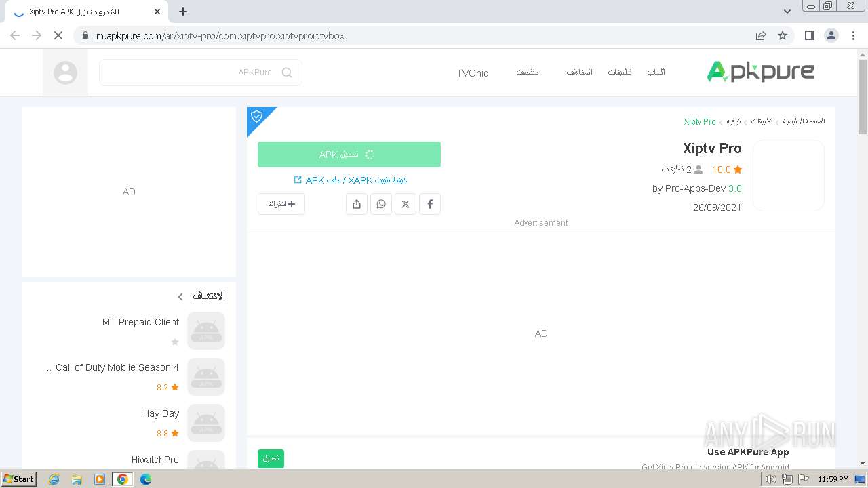Open the Apps breadcrumb link
The width and height of the screenshot is (868, 488).
(762, 121)
